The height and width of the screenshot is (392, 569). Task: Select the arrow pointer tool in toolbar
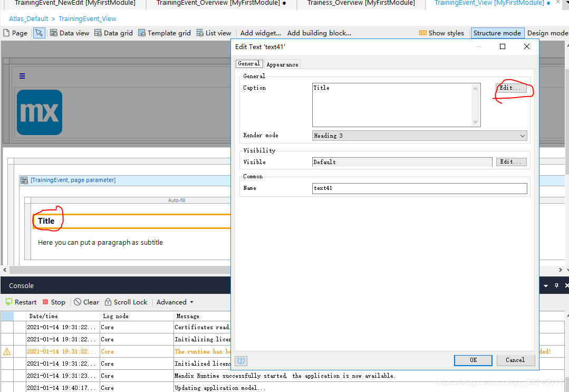click(x=39, y=33)
